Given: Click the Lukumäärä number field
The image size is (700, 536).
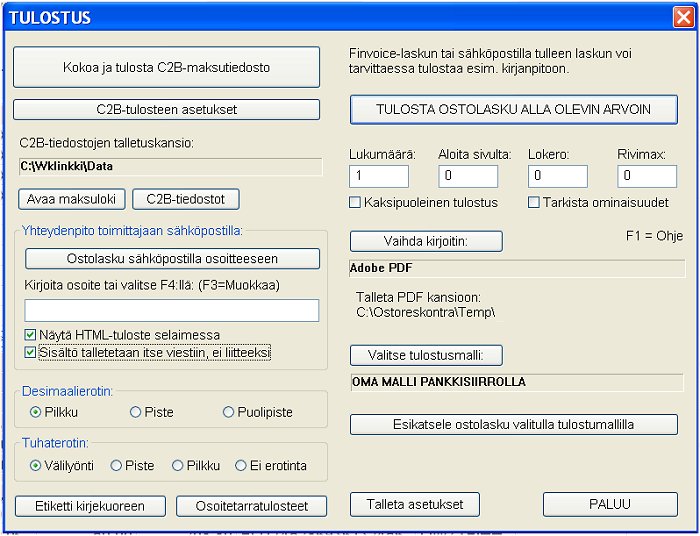Looking at the screenshot, I should click(378, 176).
